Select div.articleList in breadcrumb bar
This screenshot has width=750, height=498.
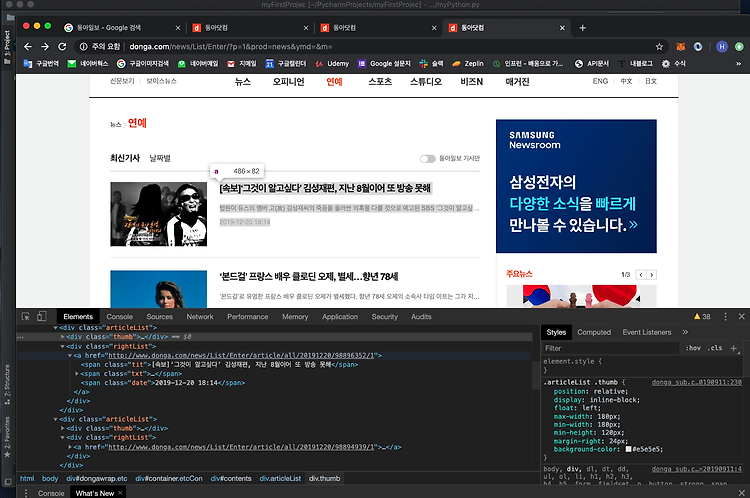[x=280, y=478]
